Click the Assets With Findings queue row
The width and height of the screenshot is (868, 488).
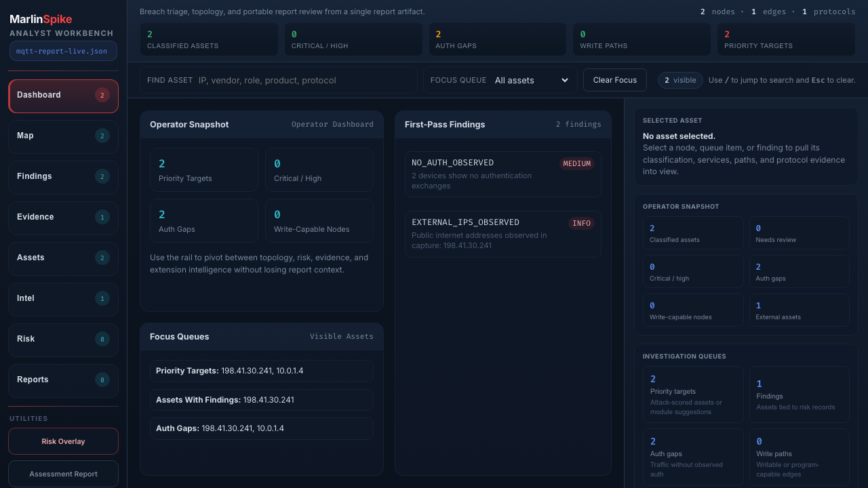(x=261, y=400)
